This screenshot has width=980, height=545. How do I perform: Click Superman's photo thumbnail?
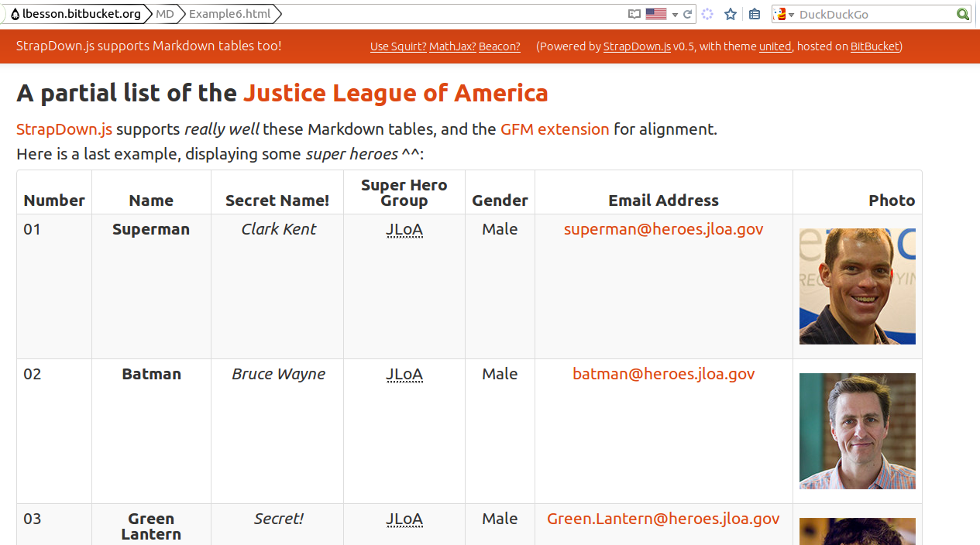click(x=857, y=286)
